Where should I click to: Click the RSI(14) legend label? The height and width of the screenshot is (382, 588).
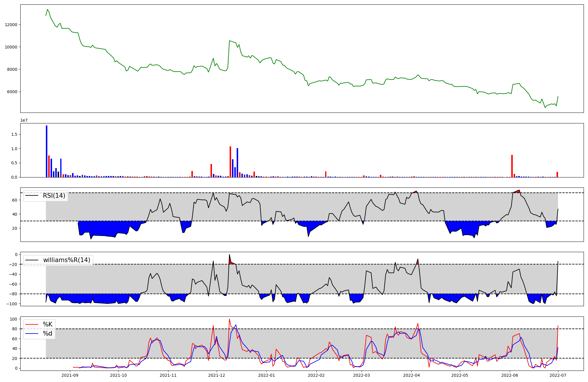click(54, 196)
